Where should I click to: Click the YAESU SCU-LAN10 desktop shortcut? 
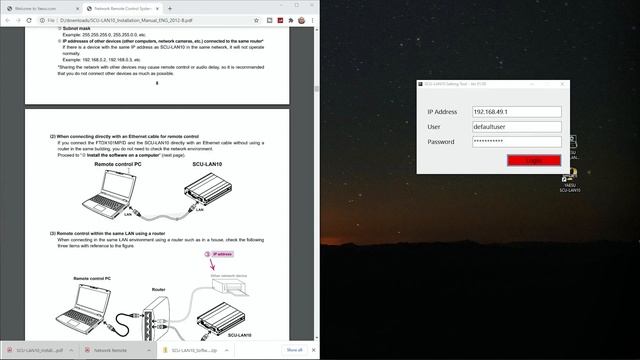point(570,180)
